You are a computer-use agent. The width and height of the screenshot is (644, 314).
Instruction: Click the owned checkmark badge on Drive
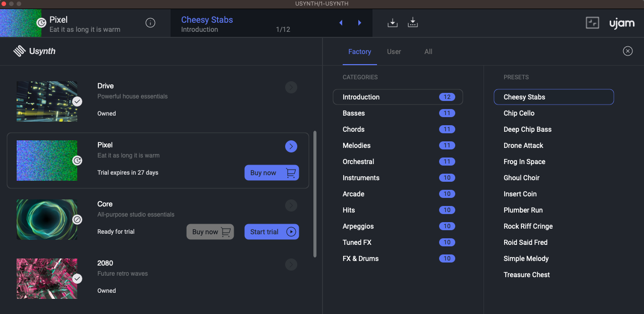click(77, 101)
